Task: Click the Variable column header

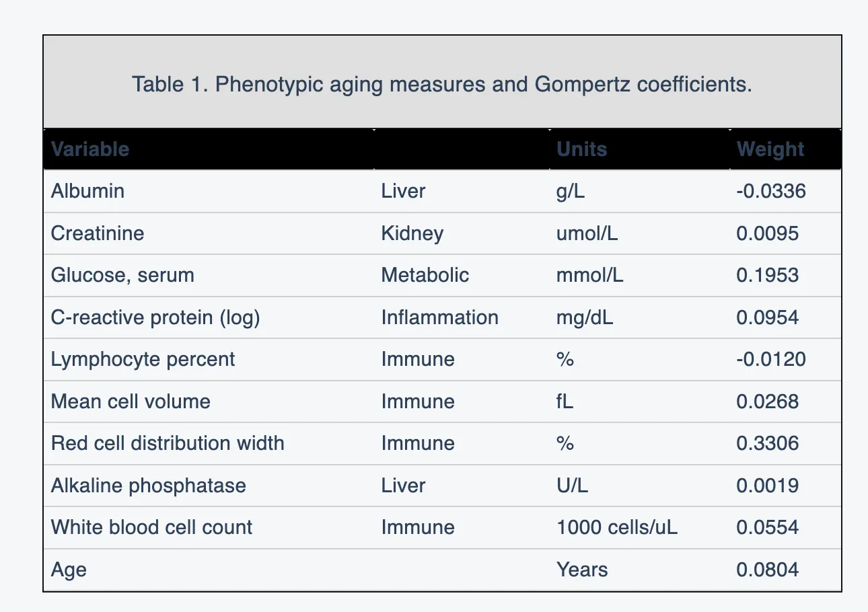Action: point(90,149)
